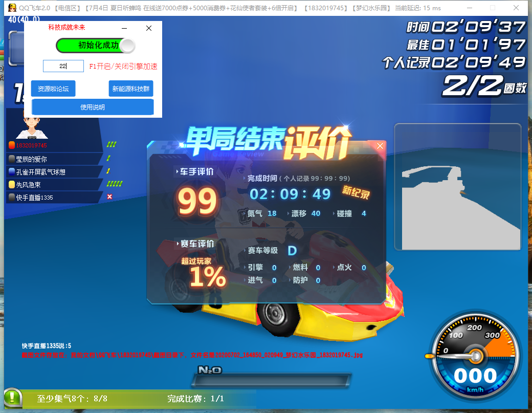The image size is (532, 413).
Task: Close the 单局结束评价 review panel
Action: coord(380,146)
